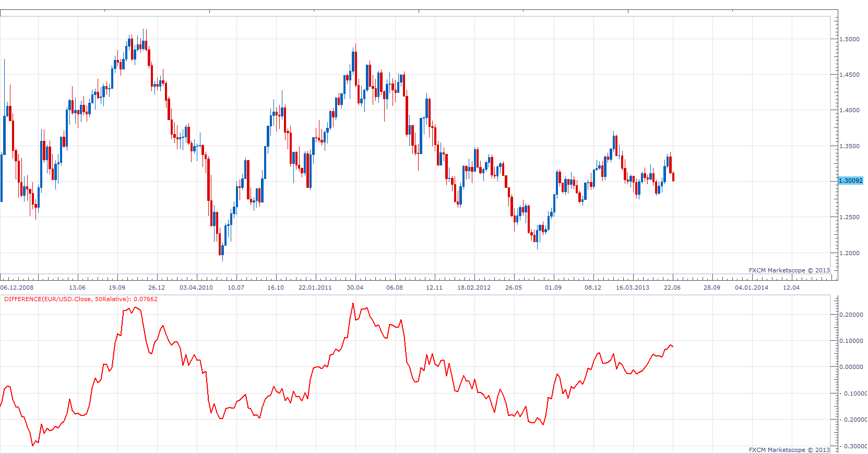Screen dimensions: 868x454
Task: Click the 04.01.2014 date label
Action: pos(752,288)
